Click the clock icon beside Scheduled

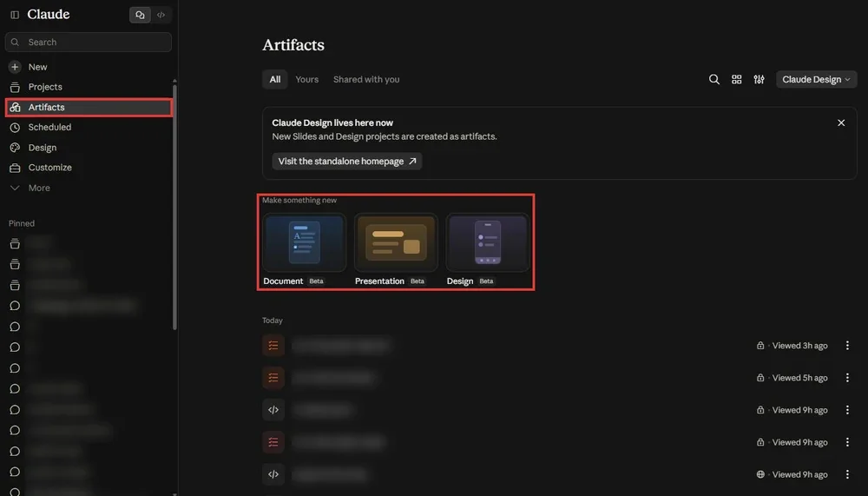pyautogui.click(x=15, y=128)
